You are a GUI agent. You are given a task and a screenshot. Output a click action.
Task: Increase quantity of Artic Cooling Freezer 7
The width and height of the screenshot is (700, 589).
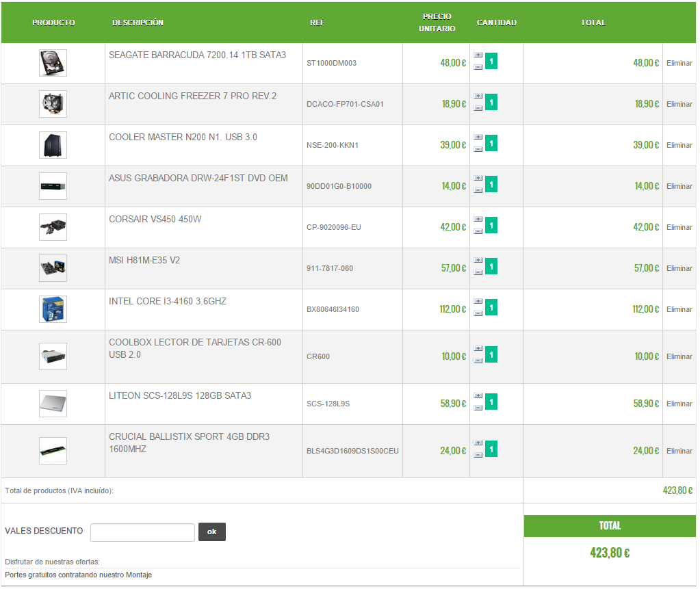[x=478, y=96]
